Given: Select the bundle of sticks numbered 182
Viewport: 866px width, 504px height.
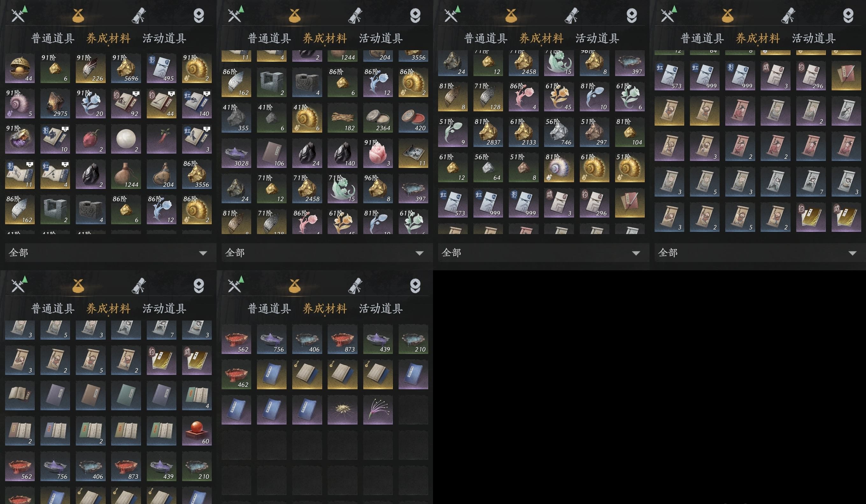Looking at the screenshot, I should coord(342,118).
